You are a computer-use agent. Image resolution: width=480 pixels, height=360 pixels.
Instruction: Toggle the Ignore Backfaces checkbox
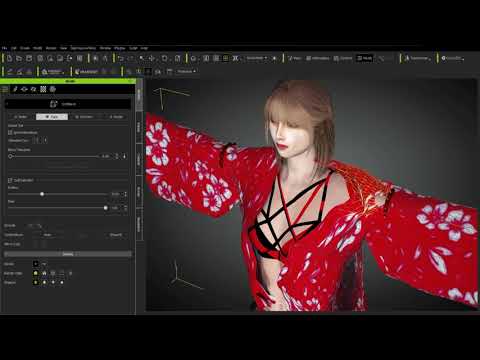coord(10,133)
